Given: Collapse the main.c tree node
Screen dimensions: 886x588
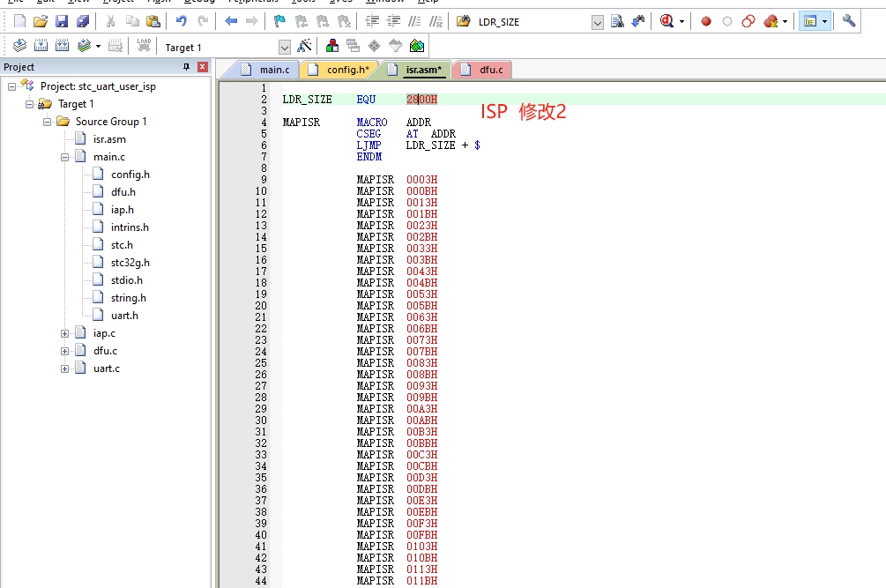Looking at the screenshot, I should 65,157.
